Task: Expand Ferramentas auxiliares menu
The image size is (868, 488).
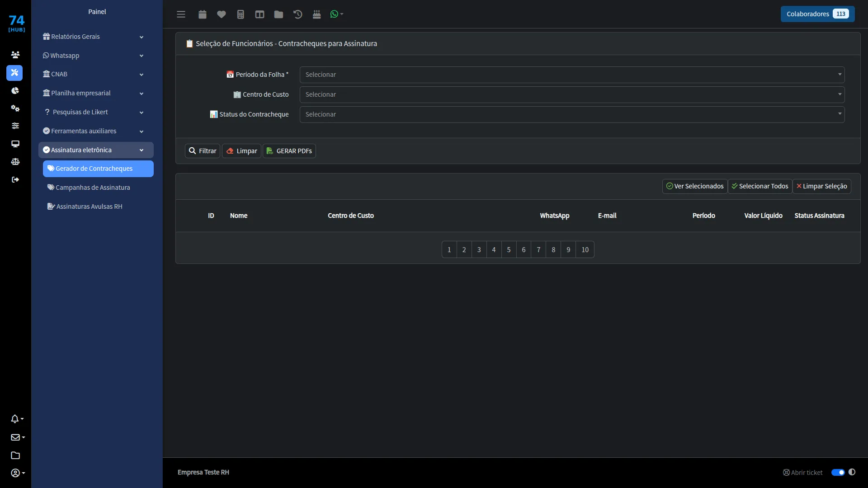Action: pos(96,131)
